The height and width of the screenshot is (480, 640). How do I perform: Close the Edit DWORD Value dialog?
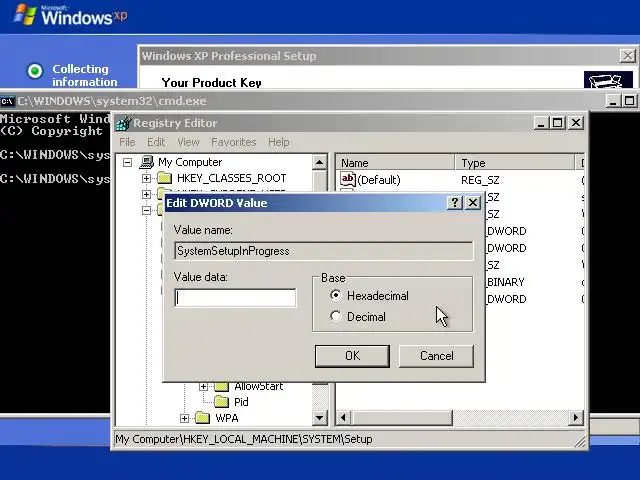[473, 202]
